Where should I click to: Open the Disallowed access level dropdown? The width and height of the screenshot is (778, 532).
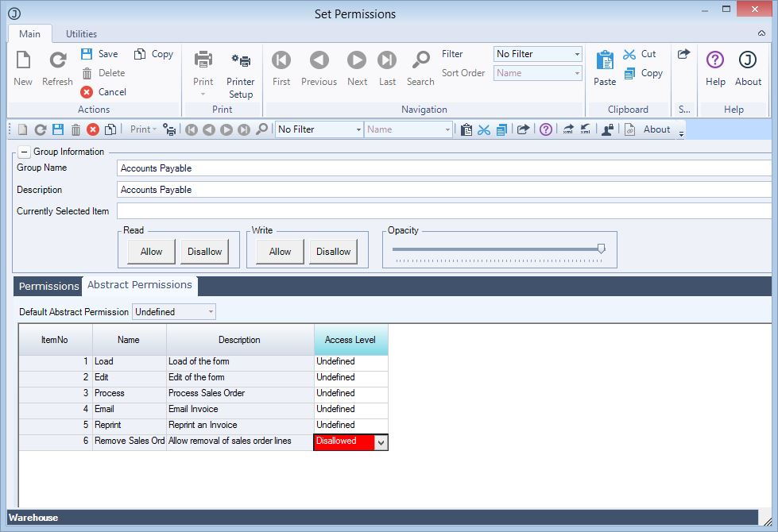point(381,443)
